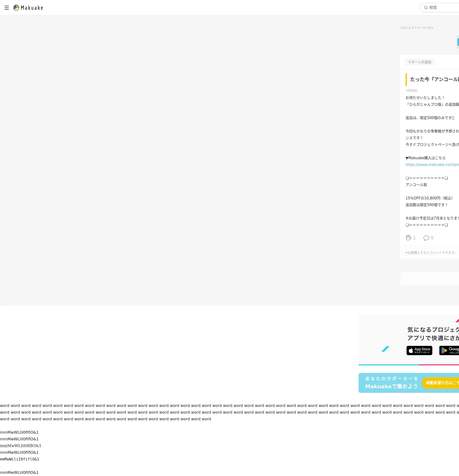Click the comment count number 0
Screen dimensions: 459x476
[x=432, y=238]
